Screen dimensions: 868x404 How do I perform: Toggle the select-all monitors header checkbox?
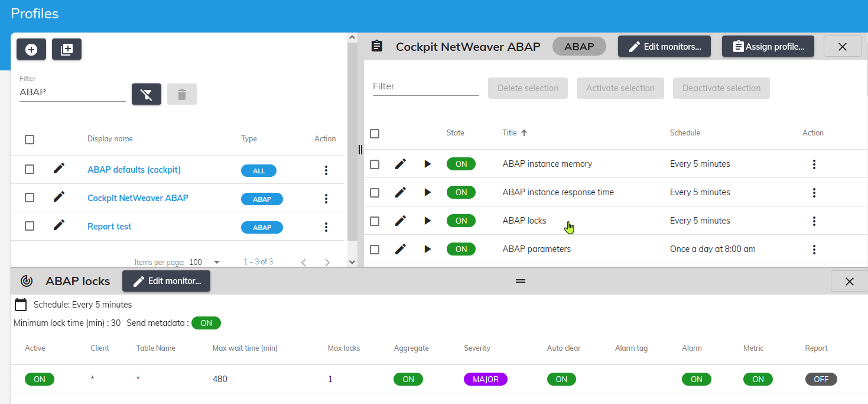375,134
